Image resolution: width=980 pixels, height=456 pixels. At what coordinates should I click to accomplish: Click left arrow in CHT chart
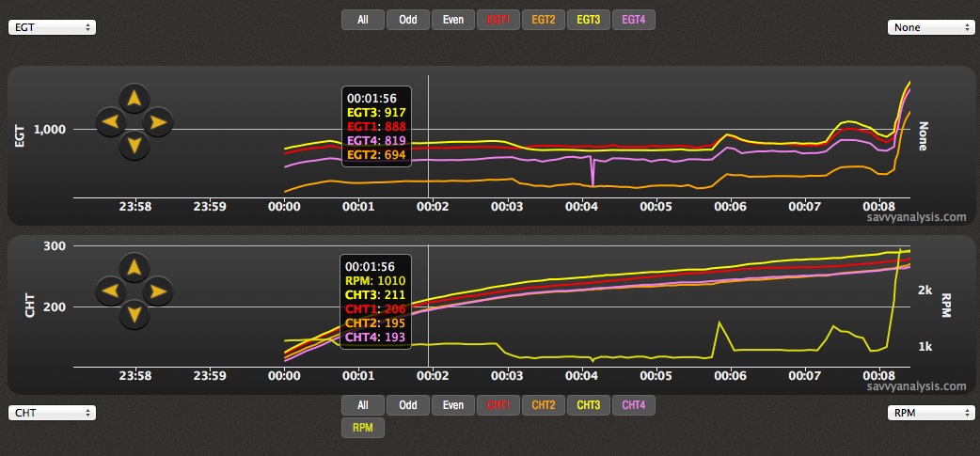coord(110,290)
